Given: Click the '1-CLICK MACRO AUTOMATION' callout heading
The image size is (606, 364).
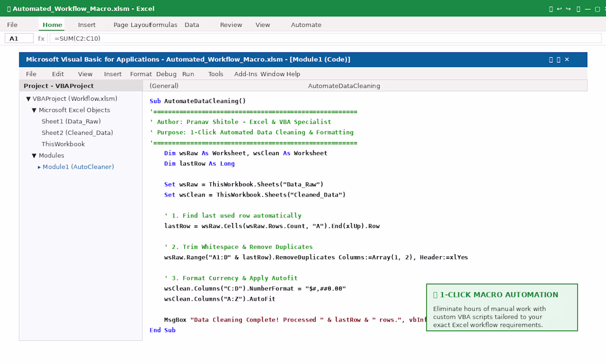Looking at the screenshot, I should [499, 295].
